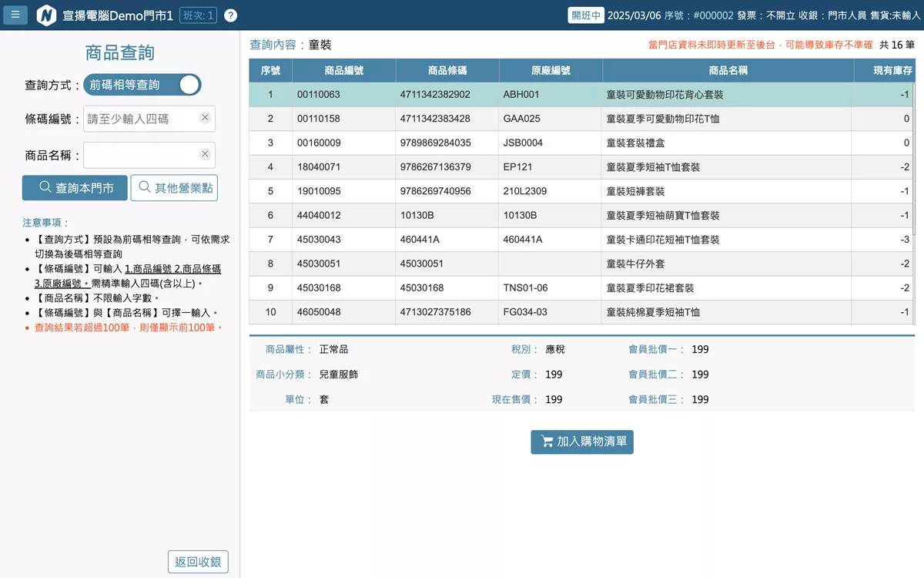Click manufacturer code FG034-03
The height and width of the screenshot is (578, 924).
coord(525,312)
